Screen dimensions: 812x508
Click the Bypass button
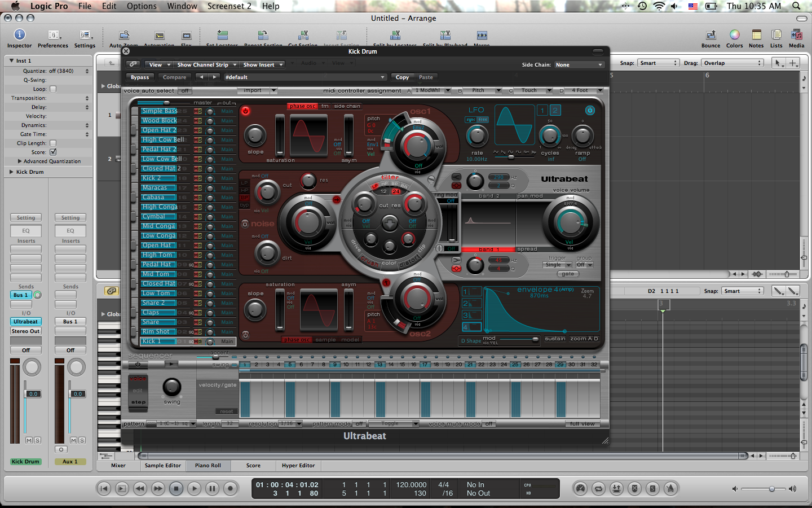(140, 77)
